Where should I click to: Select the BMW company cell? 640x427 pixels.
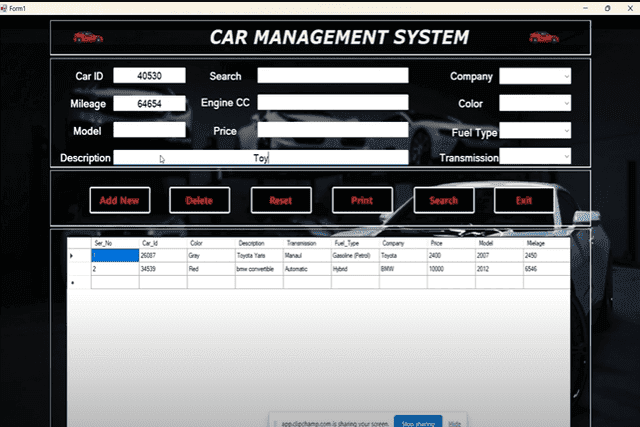pyautogui.click(x=403, y=269)
